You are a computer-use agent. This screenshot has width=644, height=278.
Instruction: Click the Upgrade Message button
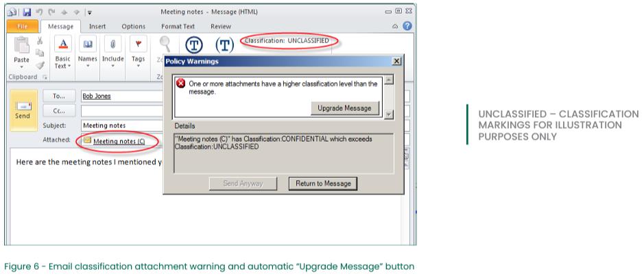344,108
